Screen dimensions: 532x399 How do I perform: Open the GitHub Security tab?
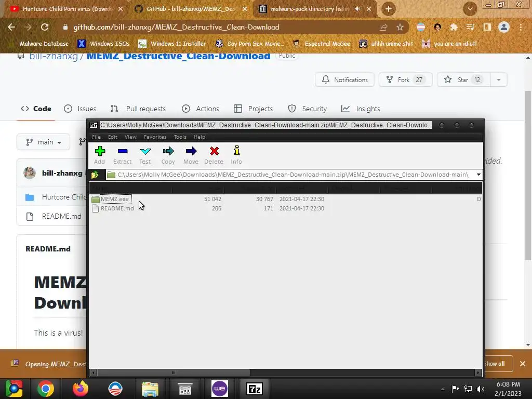click(x=308, y=109)
